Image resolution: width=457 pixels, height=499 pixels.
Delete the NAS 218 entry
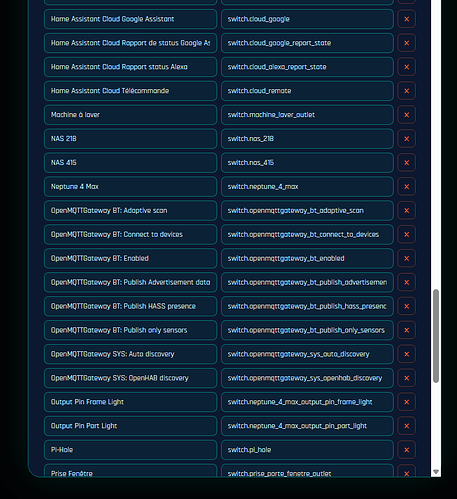coord(406,139)
